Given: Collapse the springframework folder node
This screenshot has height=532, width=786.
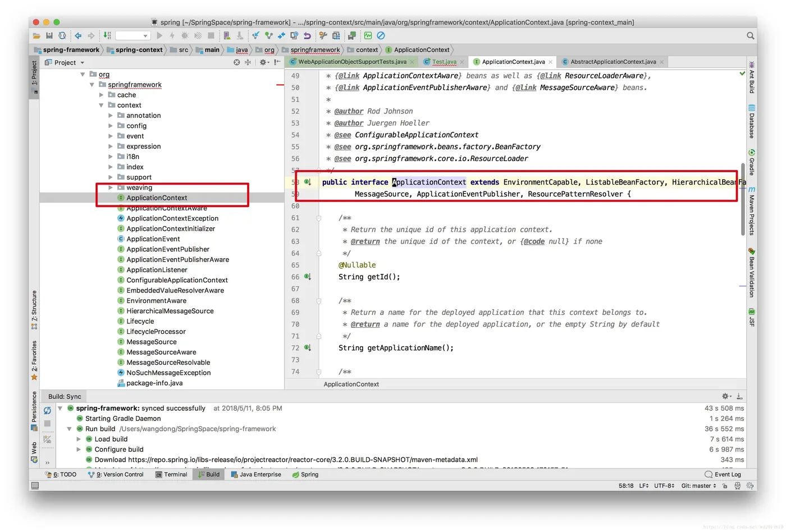Looking at the screenshot, I should tap(92, 85).
